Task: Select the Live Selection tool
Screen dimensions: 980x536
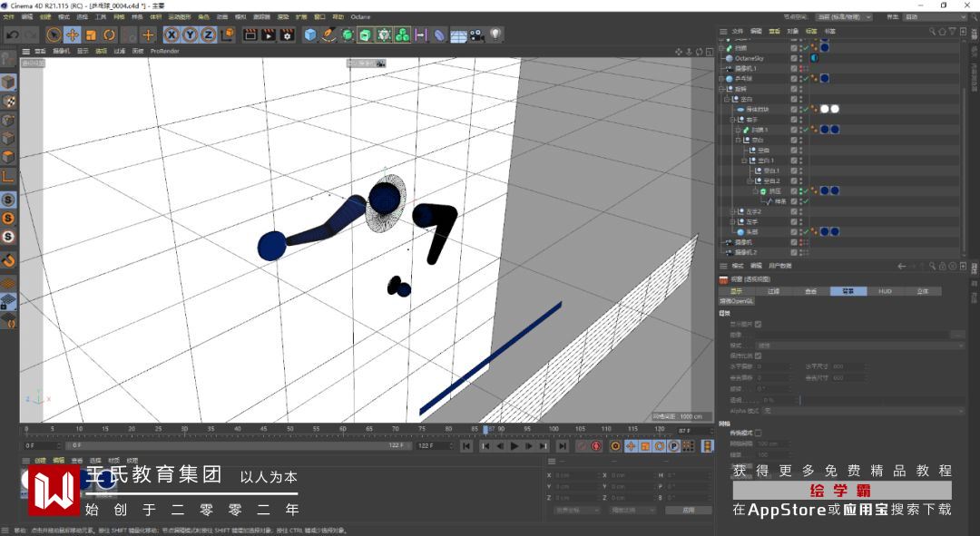Action: click(54, 35)
